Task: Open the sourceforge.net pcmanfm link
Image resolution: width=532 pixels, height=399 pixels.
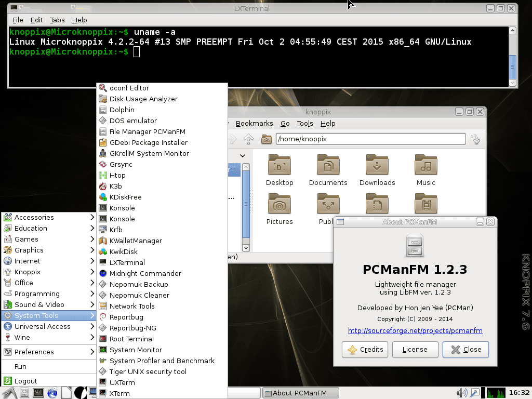Action: point(415,330)
